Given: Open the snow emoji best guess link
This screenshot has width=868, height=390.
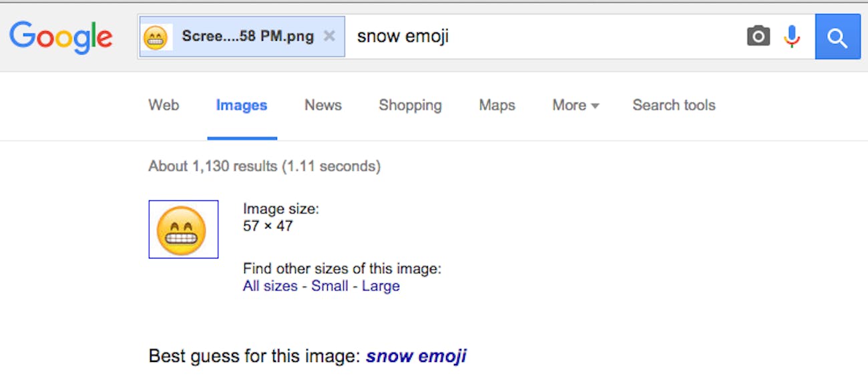Looking at the screenshot, I should [416, 356].
